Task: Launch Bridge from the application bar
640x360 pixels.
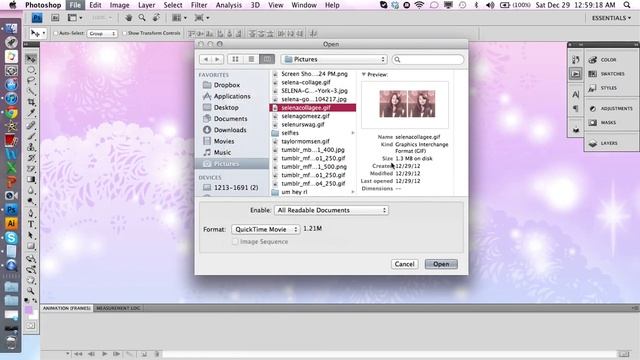Action: [55, 18]
